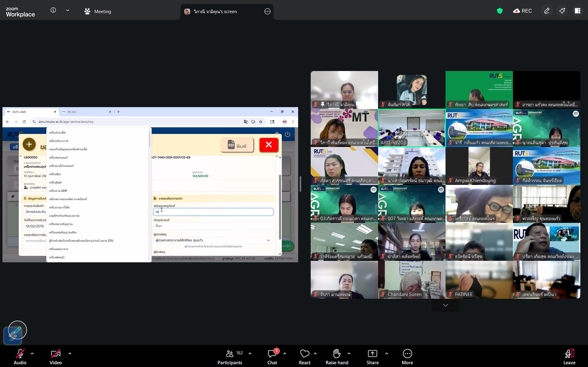Open the Zoom AI Companion sparkle icon
Image resolution: width=588 pixels, height=367 pixels.
[x=562, y=11]
